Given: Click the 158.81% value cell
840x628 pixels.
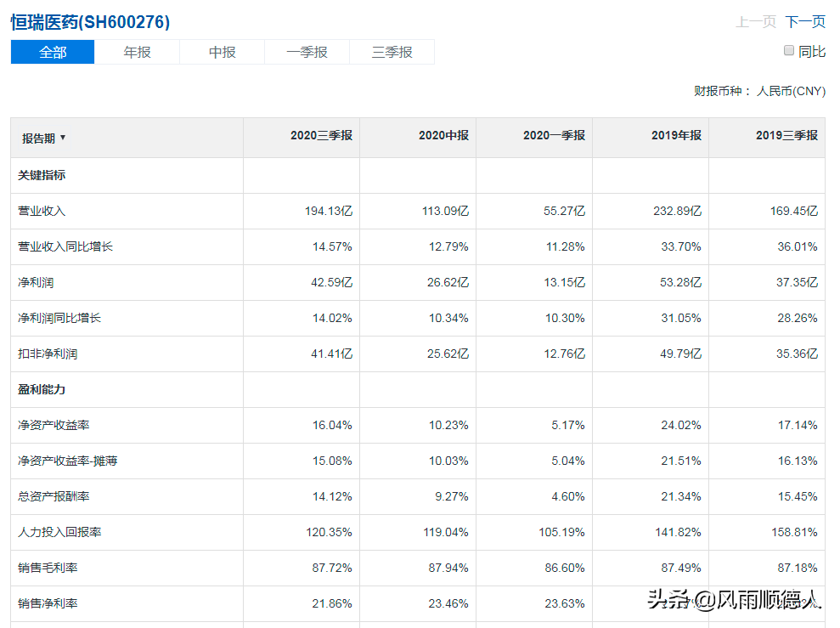Looking at the screenshot, I should coord(794,532).
